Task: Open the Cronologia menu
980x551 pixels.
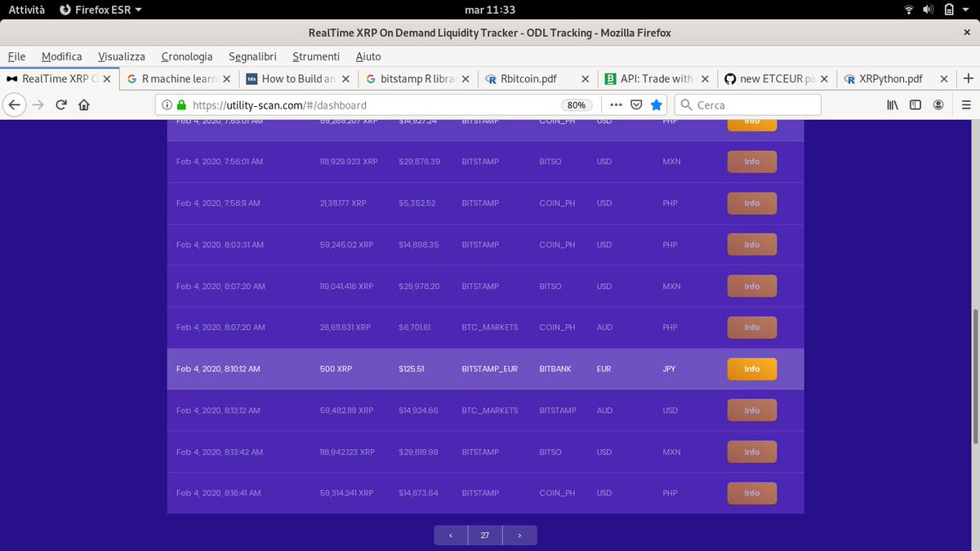Action: pyautogui.click(x=187, y=56)
